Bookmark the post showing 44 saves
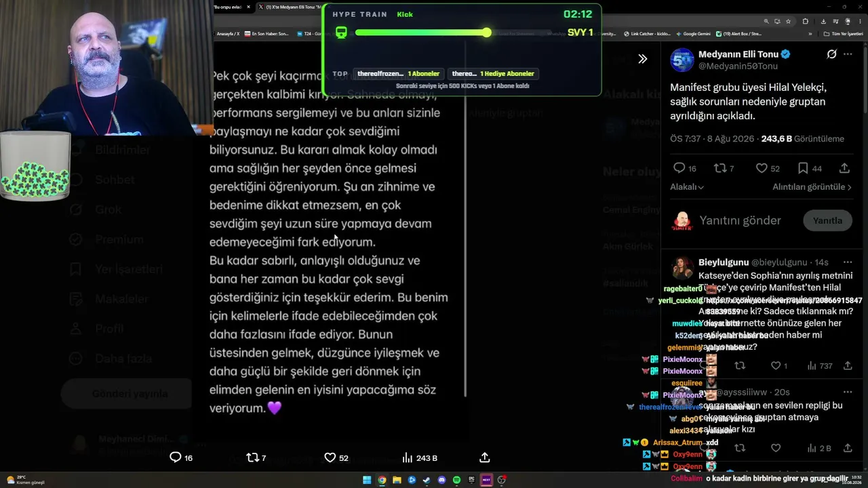Image resolution: width=868 pixels, height=488 pixels. pos(810,168)
